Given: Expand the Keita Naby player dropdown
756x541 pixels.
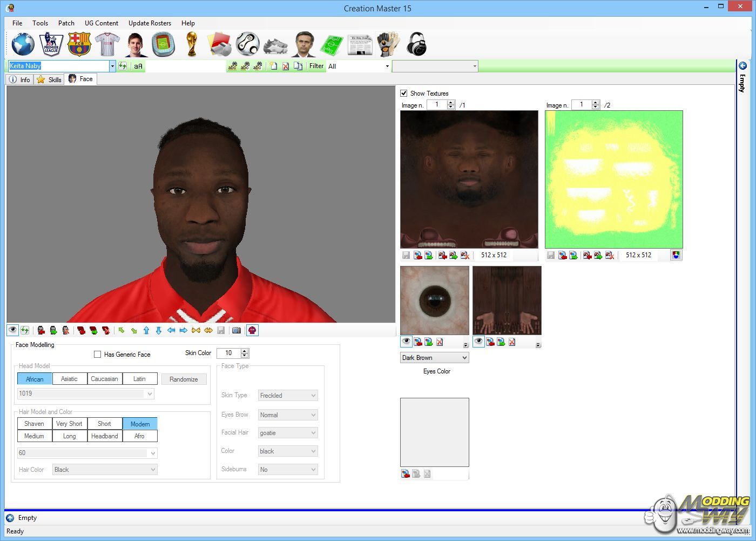Looking at the screenshot, I should click(x=112, y=66).
